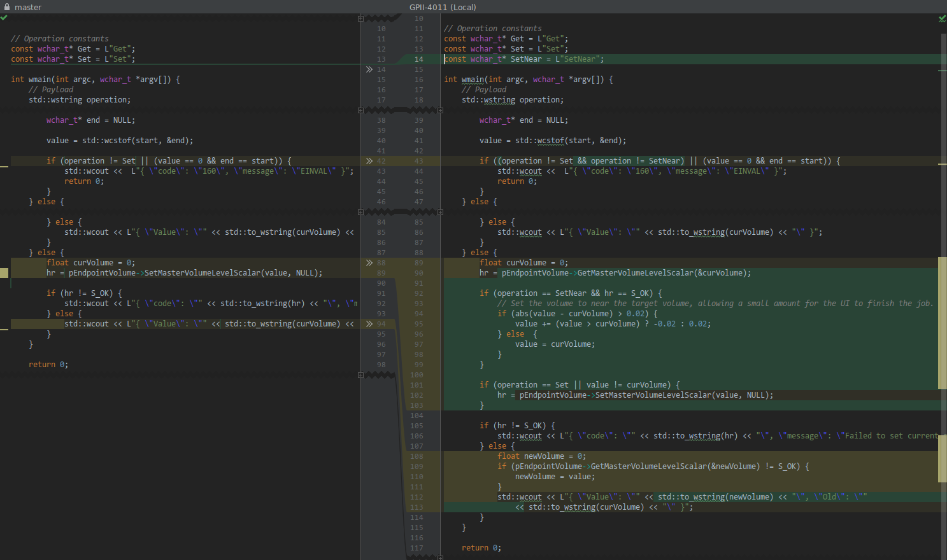Apply the change arrow at left line 42
Viewport: 947px width, 560px height.
(x=369, y=161)
